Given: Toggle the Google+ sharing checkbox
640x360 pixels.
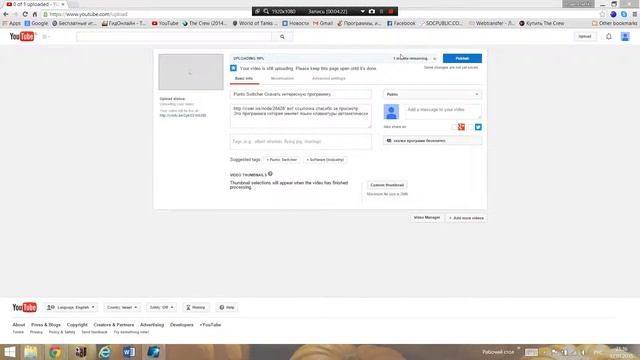Looking at the screenshot, I should point(454,127).
